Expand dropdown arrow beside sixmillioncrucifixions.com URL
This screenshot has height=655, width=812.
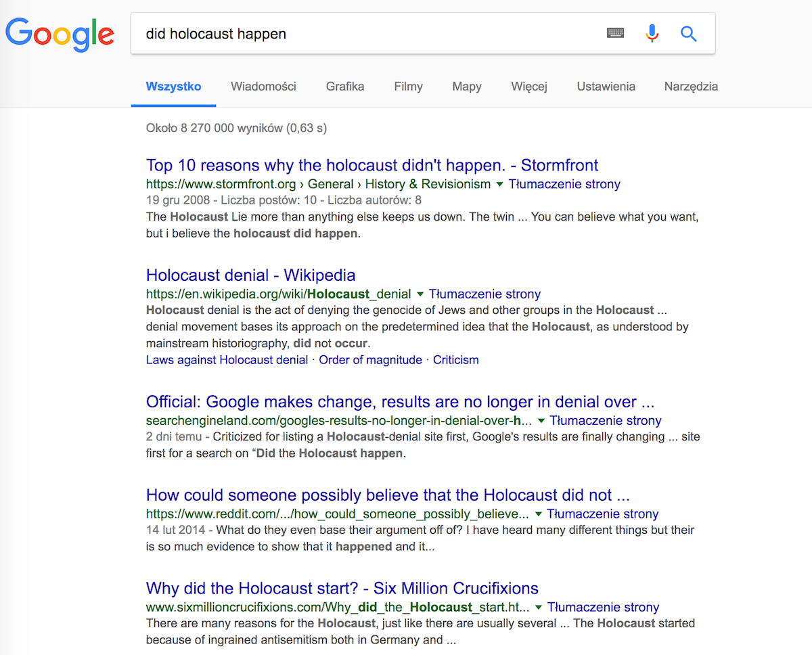pyautogui.click(x=540, y=608)
